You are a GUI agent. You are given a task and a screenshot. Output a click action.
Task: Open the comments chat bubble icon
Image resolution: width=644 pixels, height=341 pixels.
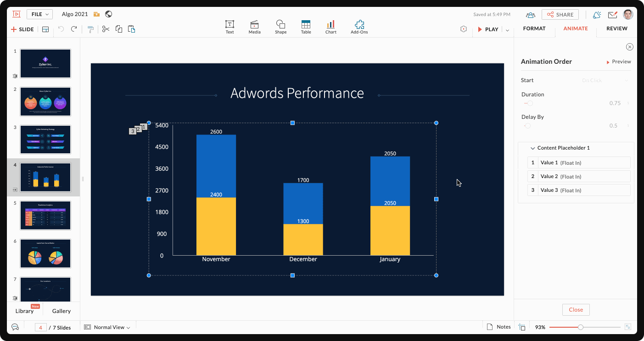pos(15,327)
